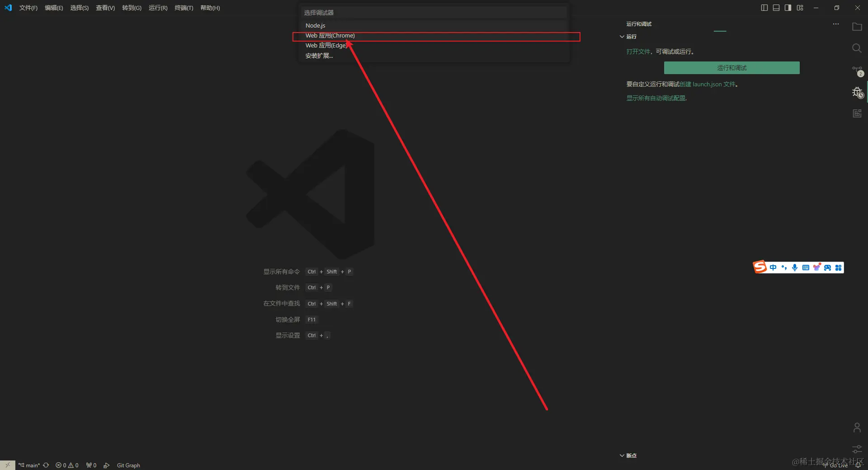This screenshot has height=470, width=868.
Task: Focus the 选择调试器 input box
Action: (x=434, y=13)
